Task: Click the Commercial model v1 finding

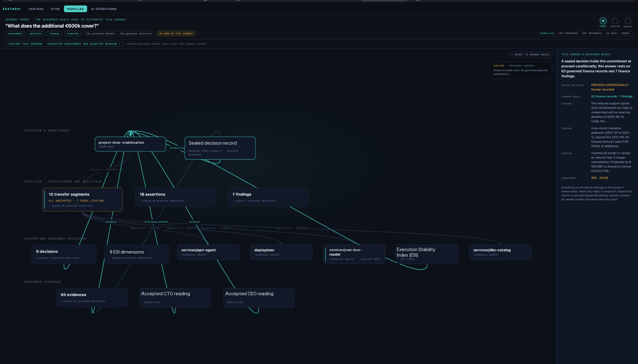Action: 611,162
